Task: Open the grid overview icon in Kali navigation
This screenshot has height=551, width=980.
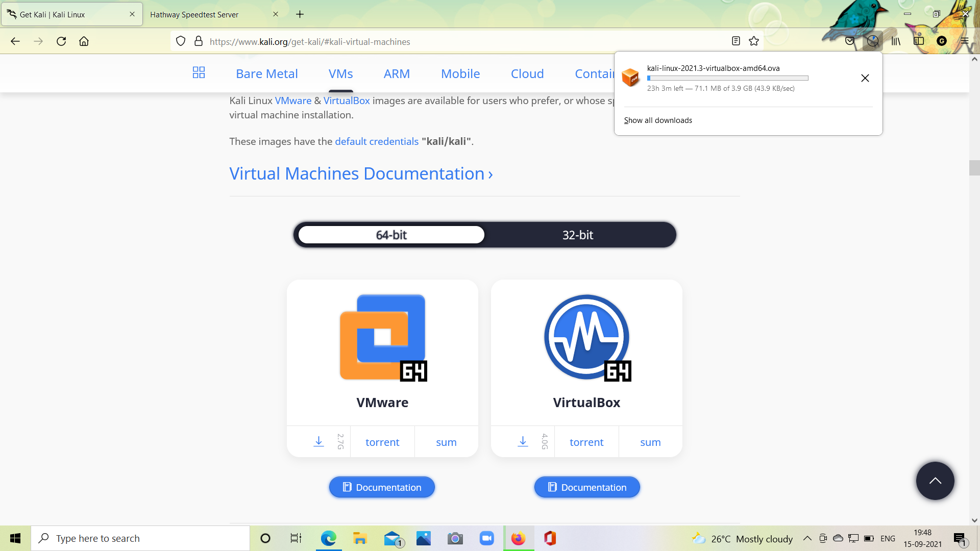Action: click(x=199, y=73)
